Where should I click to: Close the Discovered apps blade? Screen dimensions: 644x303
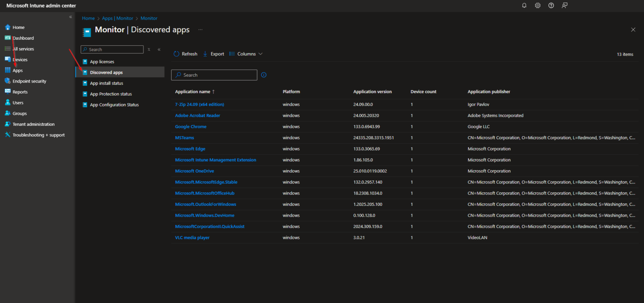[x=633, y=30]
